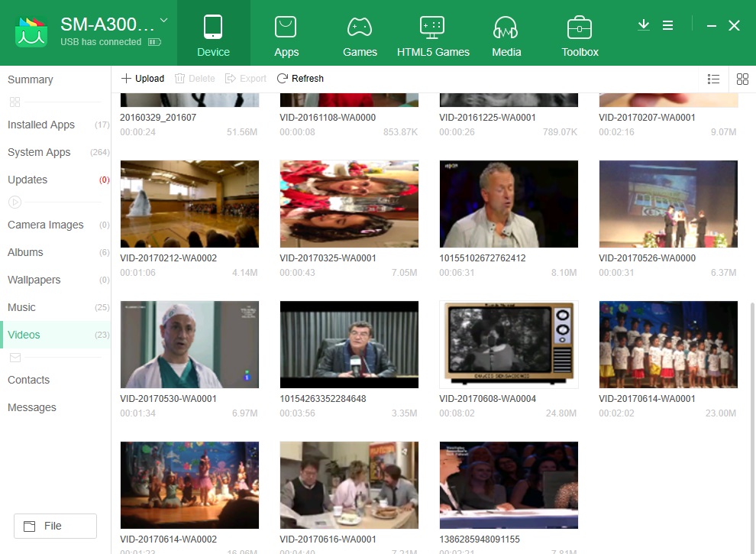Open Music in the sidebar

[21, 307]
